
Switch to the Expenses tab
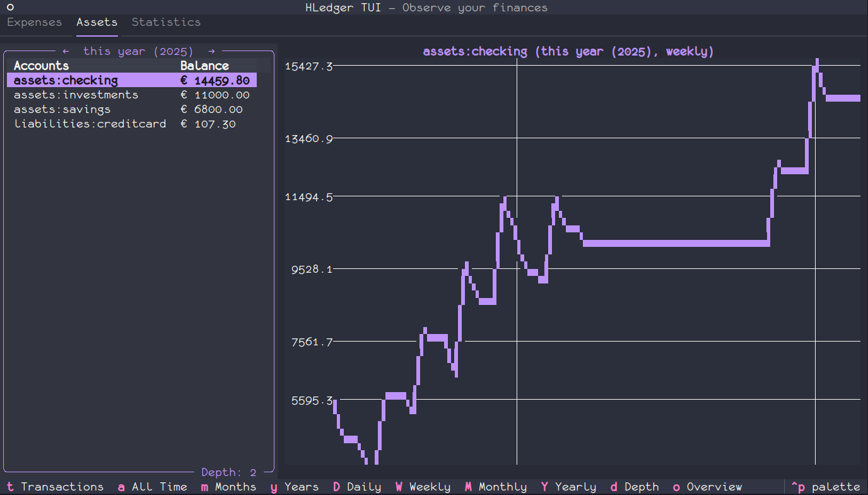click(x=35, y=21)
